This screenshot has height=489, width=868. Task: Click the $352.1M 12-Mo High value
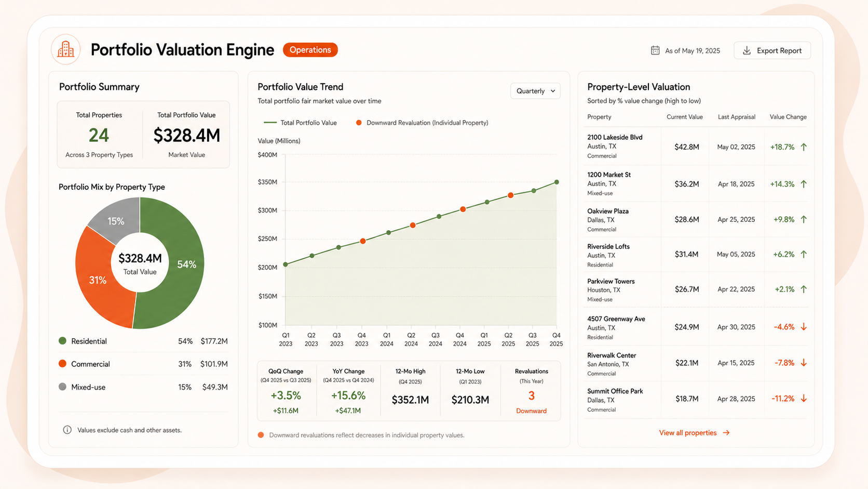(410, 400)
